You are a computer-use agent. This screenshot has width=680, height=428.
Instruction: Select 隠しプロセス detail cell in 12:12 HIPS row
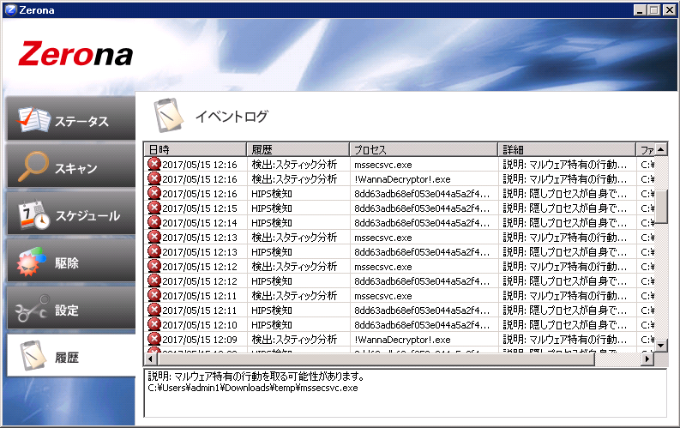(565, 281)
